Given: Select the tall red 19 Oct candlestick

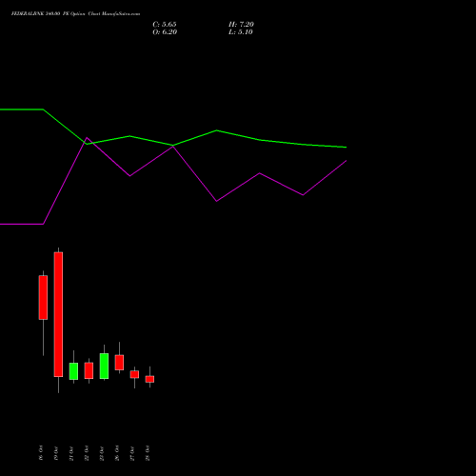Looking at the screenshot, I should pyautogui.click(x=58, y=314).
